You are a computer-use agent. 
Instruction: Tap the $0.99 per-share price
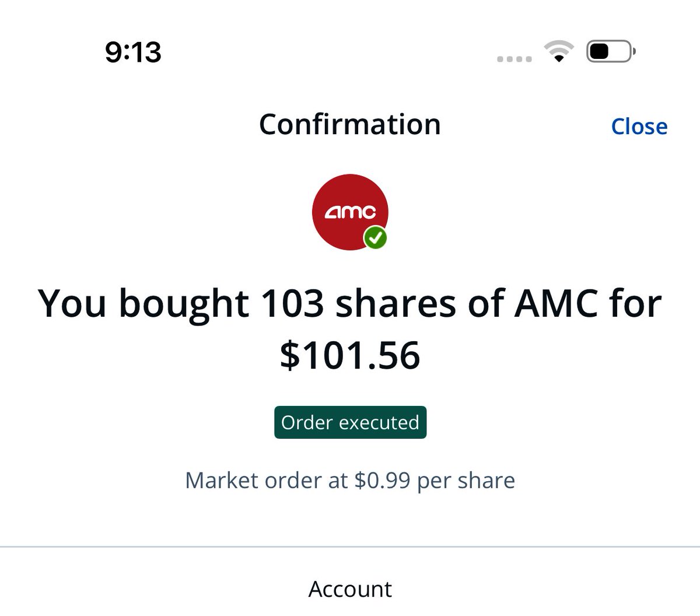382,481
